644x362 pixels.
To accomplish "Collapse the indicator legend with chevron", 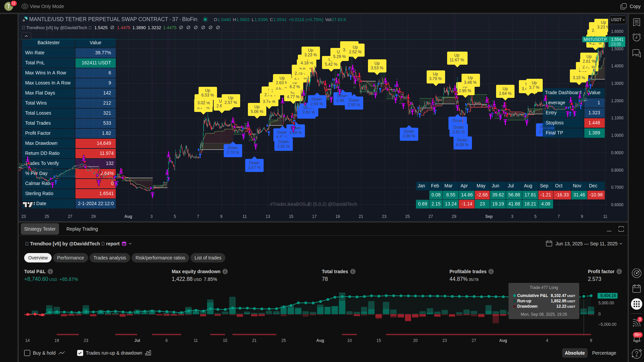I will [x=26, y=36].
